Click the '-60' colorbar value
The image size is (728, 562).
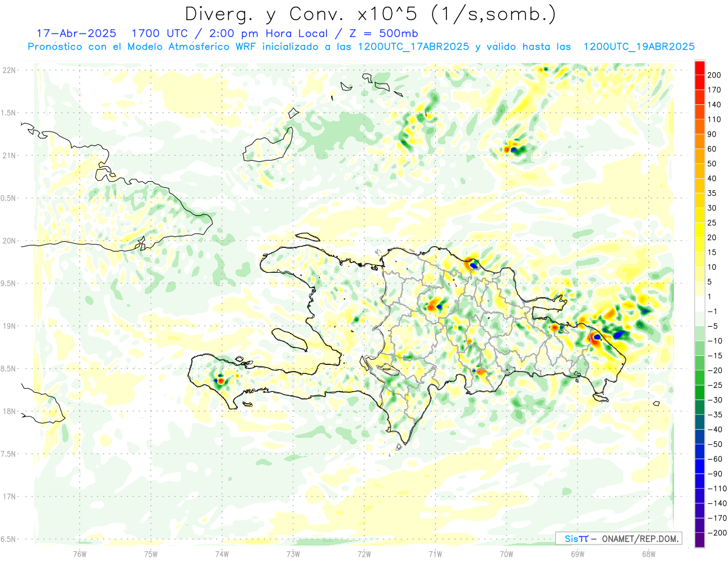pos(716,460)
